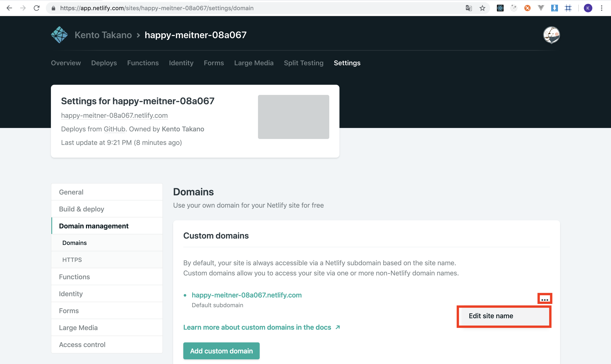611x364 pixels.
Task: Select Build & deploy in the sidebar
Action: coord(81,209)
